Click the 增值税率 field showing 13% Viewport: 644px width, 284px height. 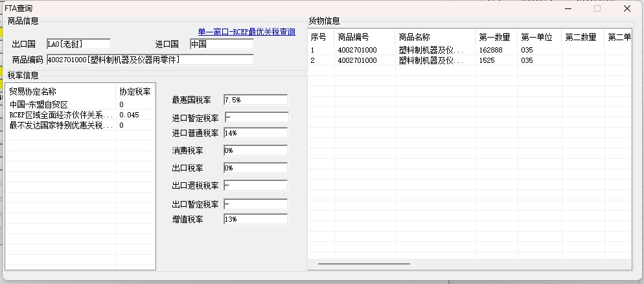(255, 219)
